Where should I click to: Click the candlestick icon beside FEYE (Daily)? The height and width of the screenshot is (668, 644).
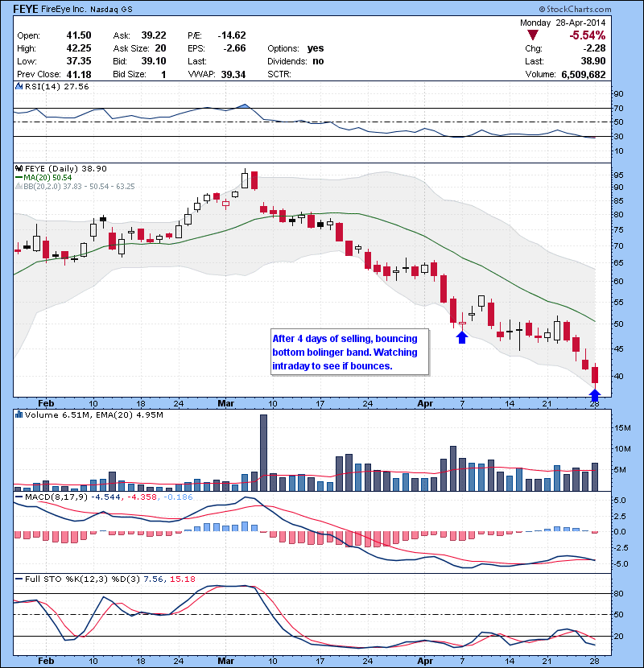(x=19, y=168)
